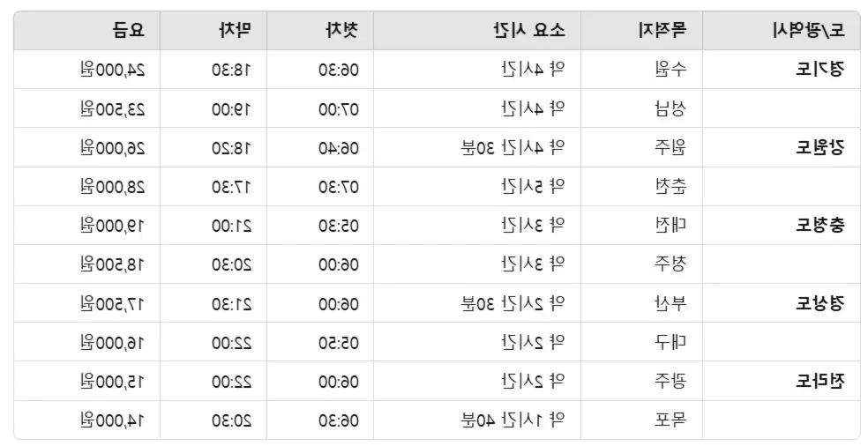Click the 첫차 column header
This screenshot has width=868, height=446.
[x=320, y=31]
